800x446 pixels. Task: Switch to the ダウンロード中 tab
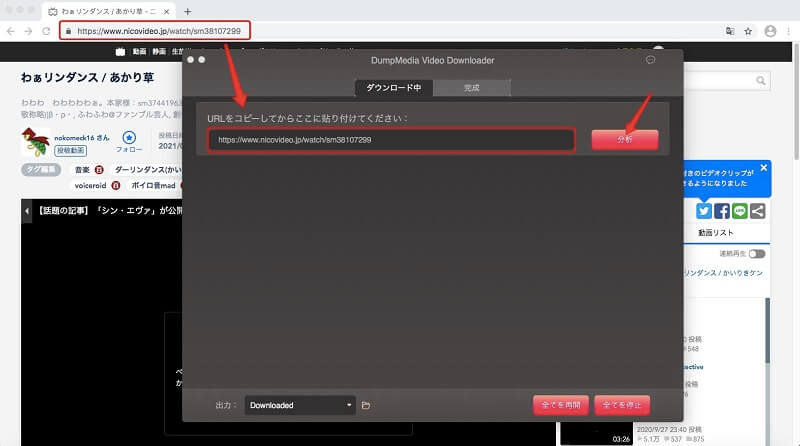point(394,88)
